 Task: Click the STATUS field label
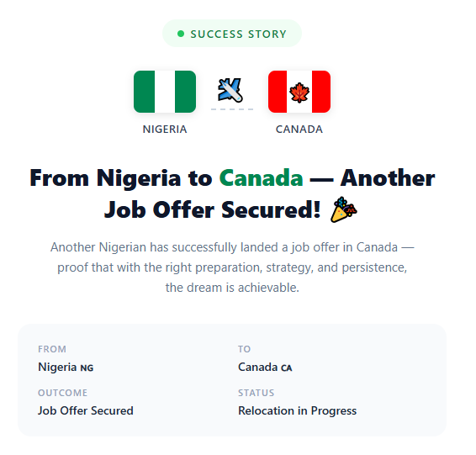pyautogui.click(x=257, y=393)
